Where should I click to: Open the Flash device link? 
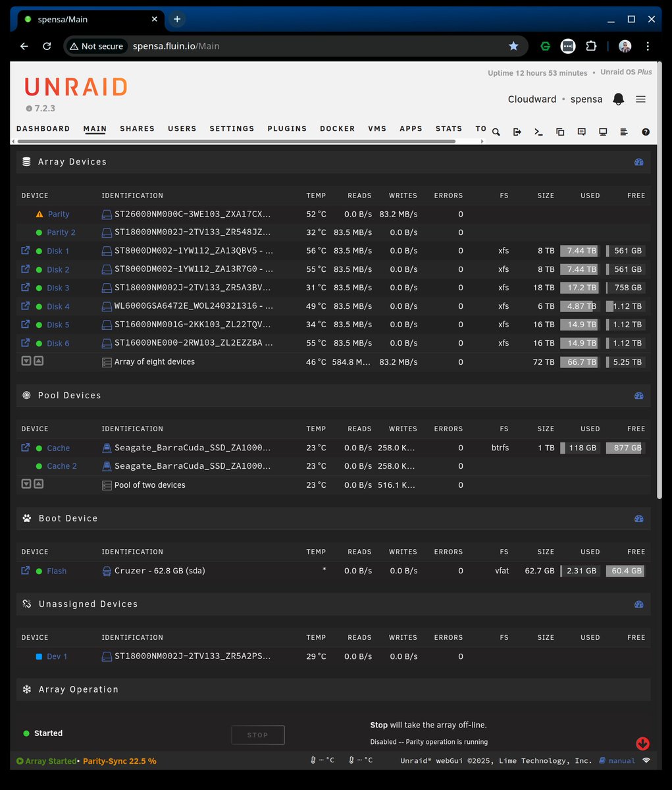pos(57,571)
